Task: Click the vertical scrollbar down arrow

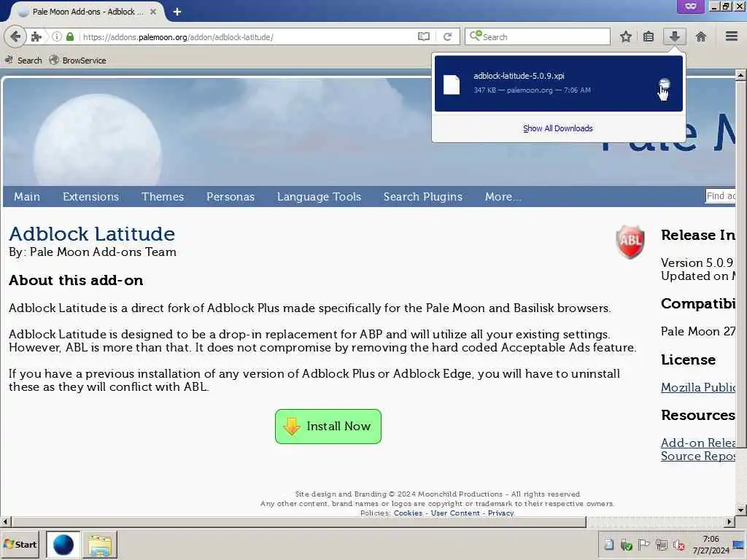Action: point(740,510)
